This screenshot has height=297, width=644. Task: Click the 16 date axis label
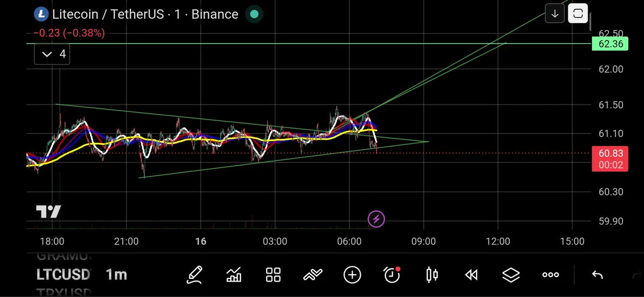pyautogui.click(x=201, y=242)
